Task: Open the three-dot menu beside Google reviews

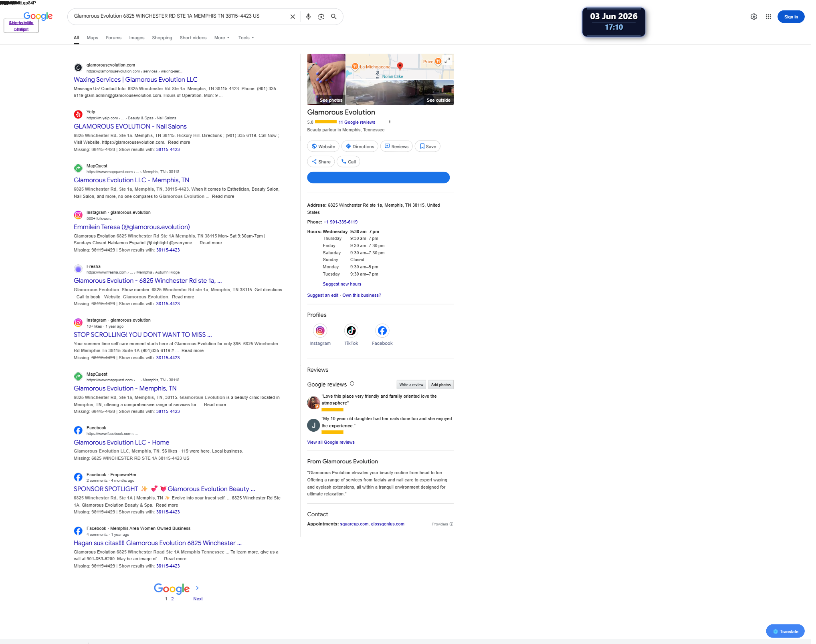Action: click(390, 122)
